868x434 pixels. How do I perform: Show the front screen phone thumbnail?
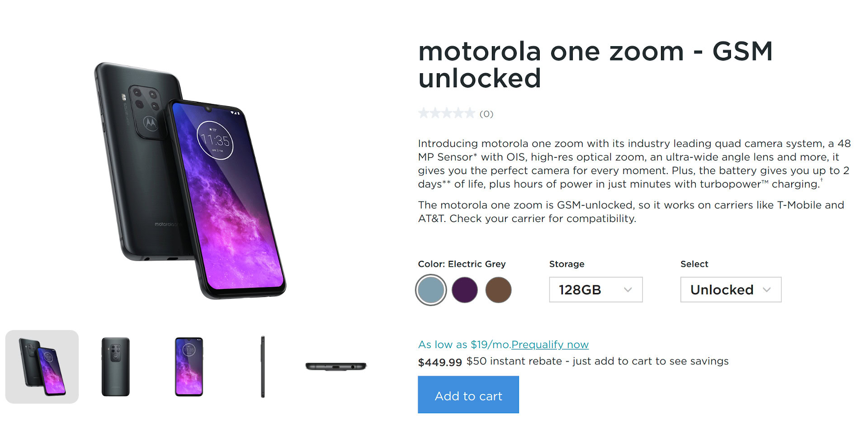(x=189, y=367)
